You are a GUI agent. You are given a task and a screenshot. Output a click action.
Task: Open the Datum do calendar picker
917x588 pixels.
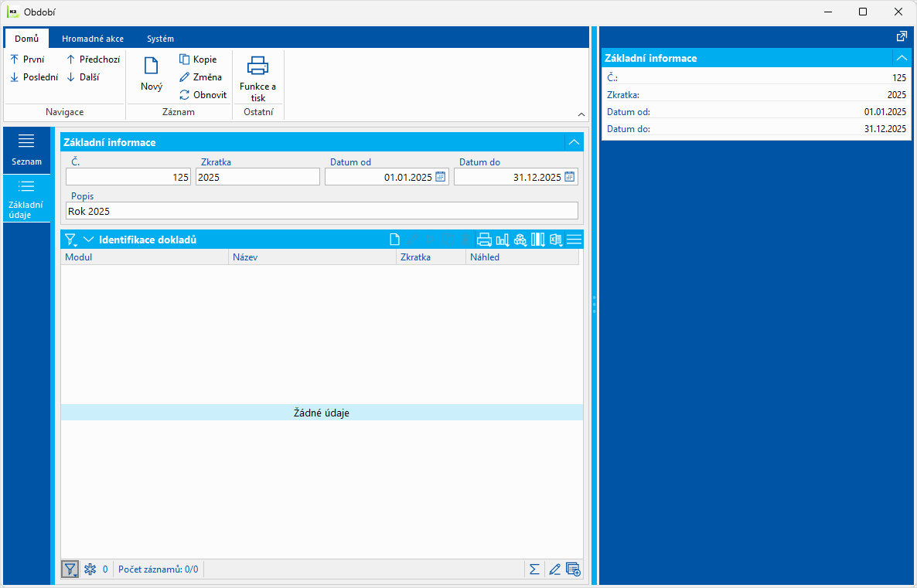(x=570, y=176)
